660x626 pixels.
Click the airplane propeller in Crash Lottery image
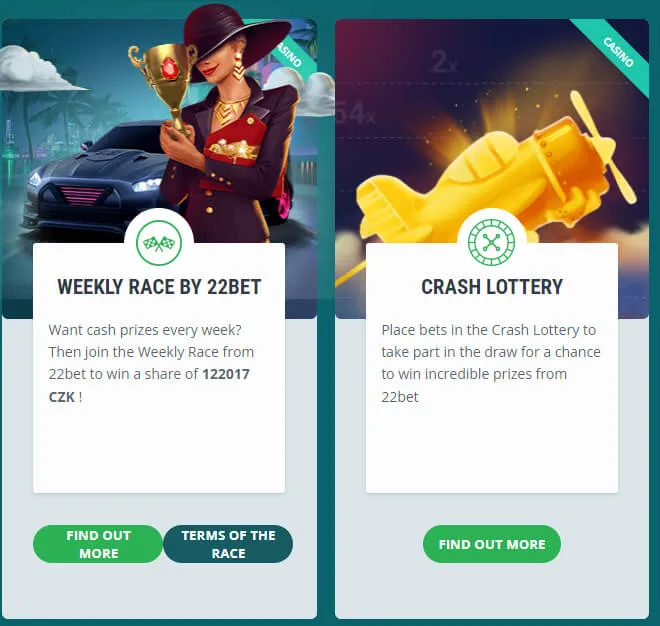603,146
